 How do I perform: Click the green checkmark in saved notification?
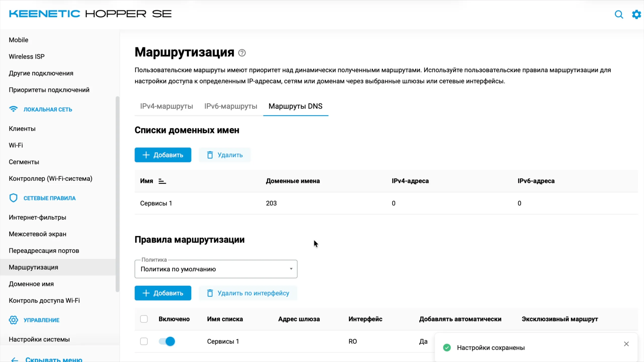(447, 348)
